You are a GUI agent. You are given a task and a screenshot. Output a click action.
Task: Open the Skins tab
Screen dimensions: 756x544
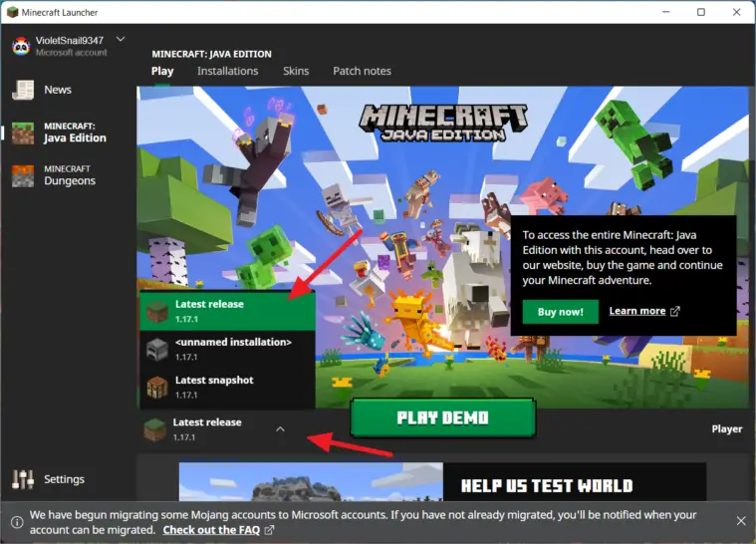tap(296, 71)
